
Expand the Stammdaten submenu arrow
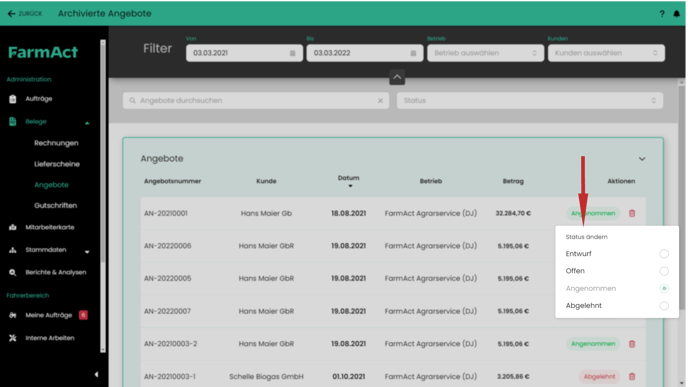87,251
